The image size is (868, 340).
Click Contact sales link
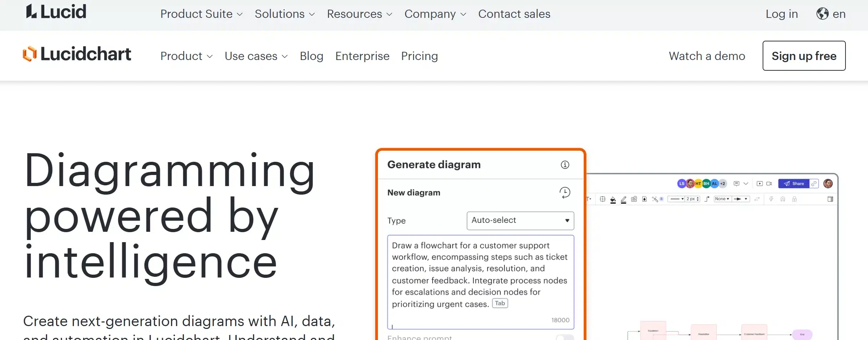514,14
